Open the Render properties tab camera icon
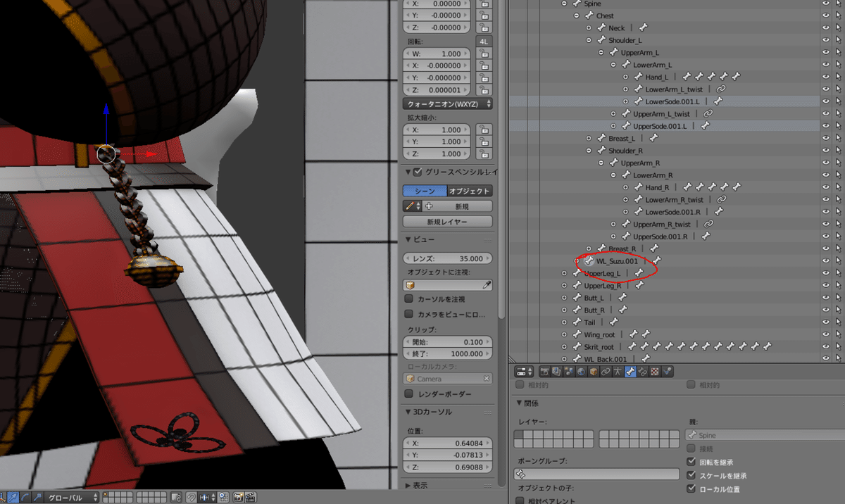 pos(544,371)
